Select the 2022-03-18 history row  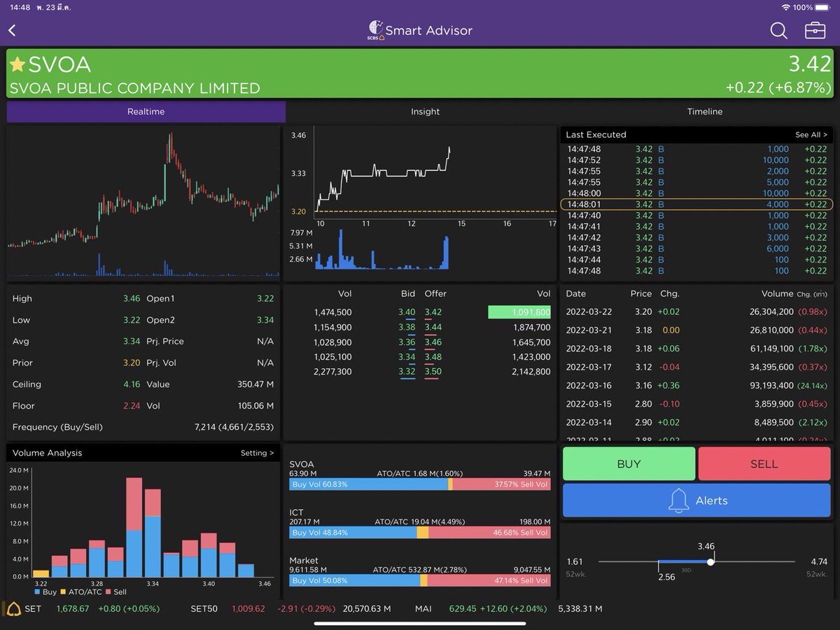(696, 349)
